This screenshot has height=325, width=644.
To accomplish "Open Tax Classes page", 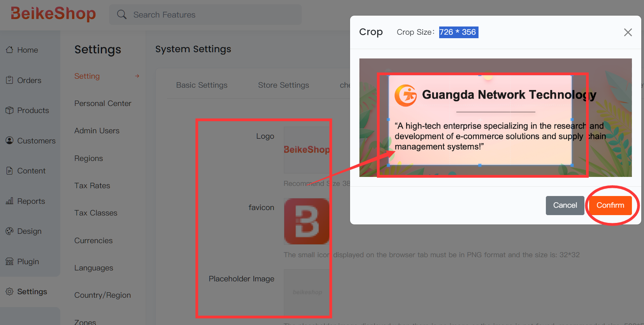I will click(96, 213).
